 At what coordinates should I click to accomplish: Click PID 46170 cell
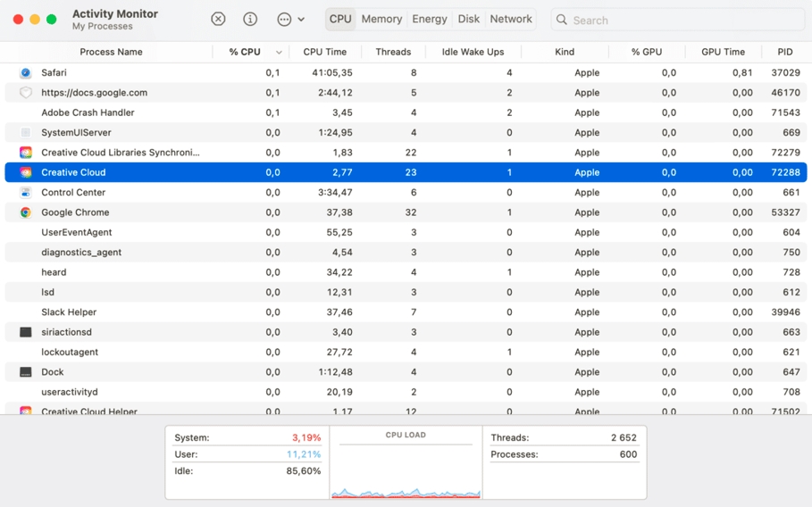coord(785,93)
